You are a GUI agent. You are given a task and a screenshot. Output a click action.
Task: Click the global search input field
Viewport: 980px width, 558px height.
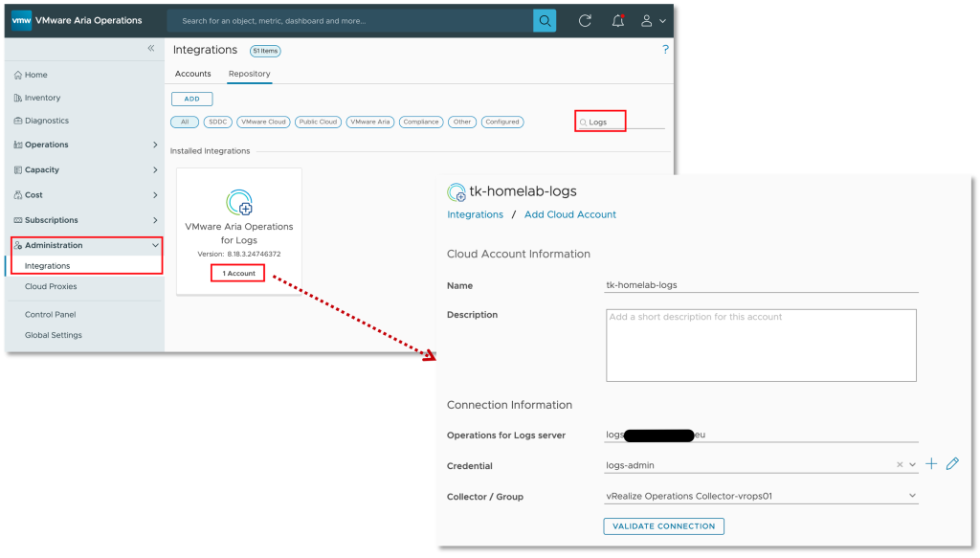[350, 21]
